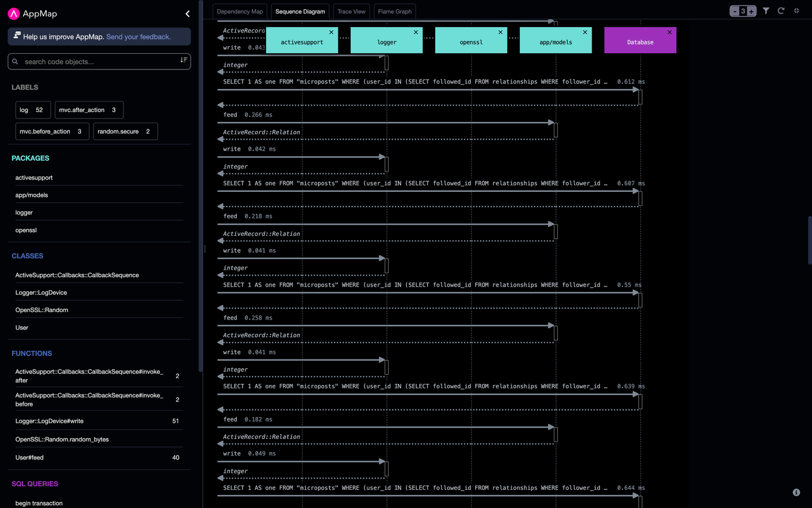
Task: Select the SELECT query taking 0.55 ms
Action: point(432,285)
